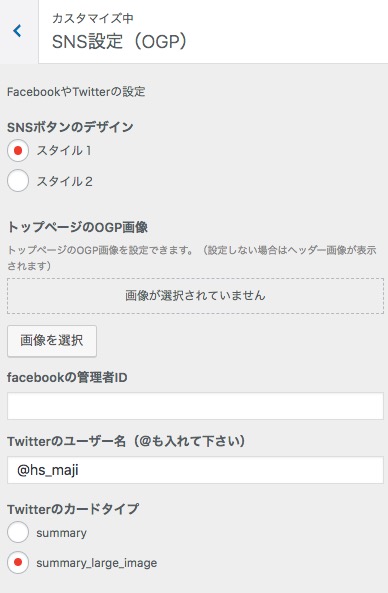This screenshot has height=593, width=388.
Task: Go back using the left chevron icon
Action: click(x=17, y=31)
